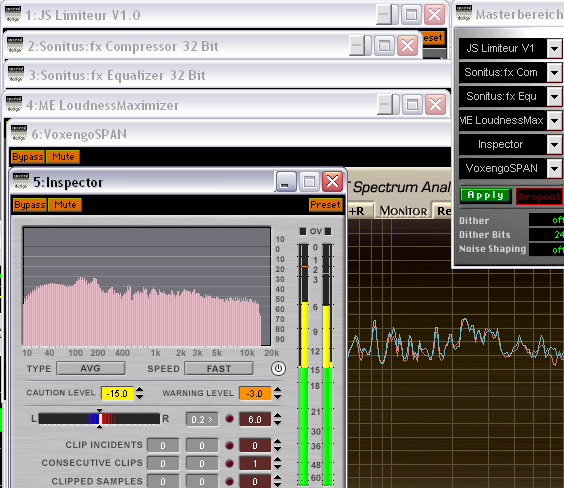Open the VoxengoSPAN slot dropdown in Masterbereich

(554, 168)
